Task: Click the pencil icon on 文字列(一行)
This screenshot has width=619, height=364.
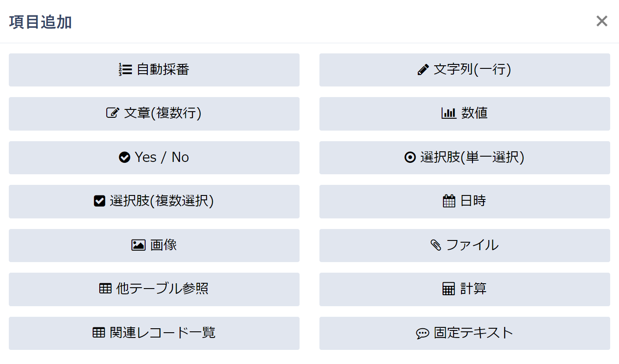Action: point(424,69)
